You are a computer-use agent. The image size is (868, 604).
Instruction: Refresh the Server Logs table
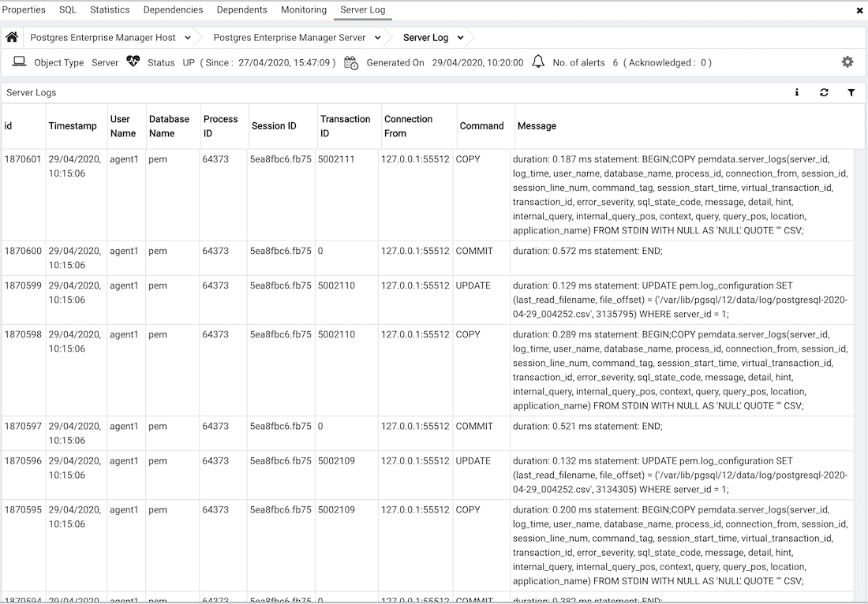click(824, 92)
